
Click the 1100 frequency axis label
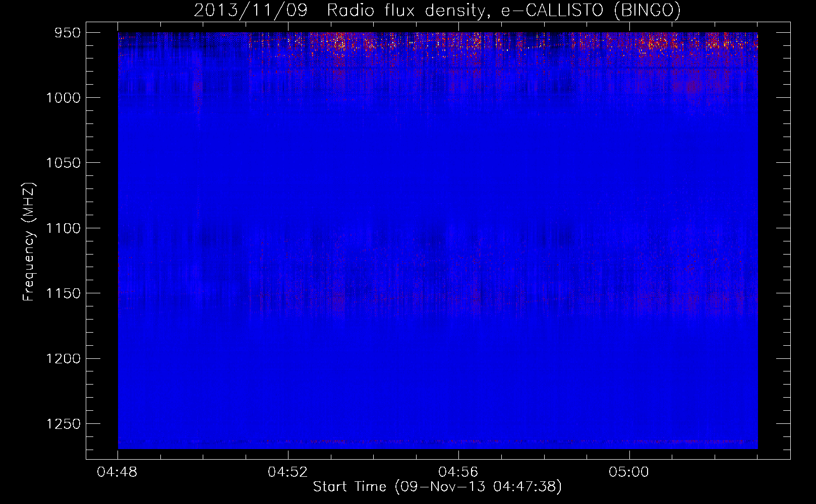(63, 228)
